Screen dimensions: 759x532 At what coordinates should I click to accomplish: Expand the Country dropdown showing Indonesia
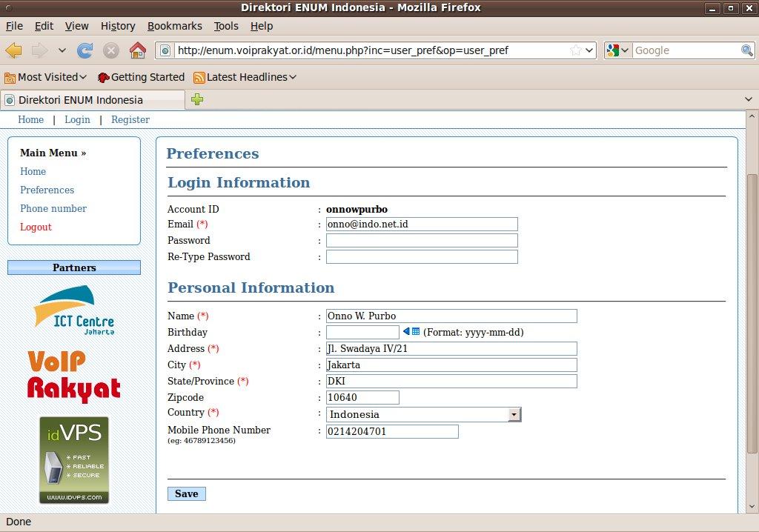pos(514,415)
